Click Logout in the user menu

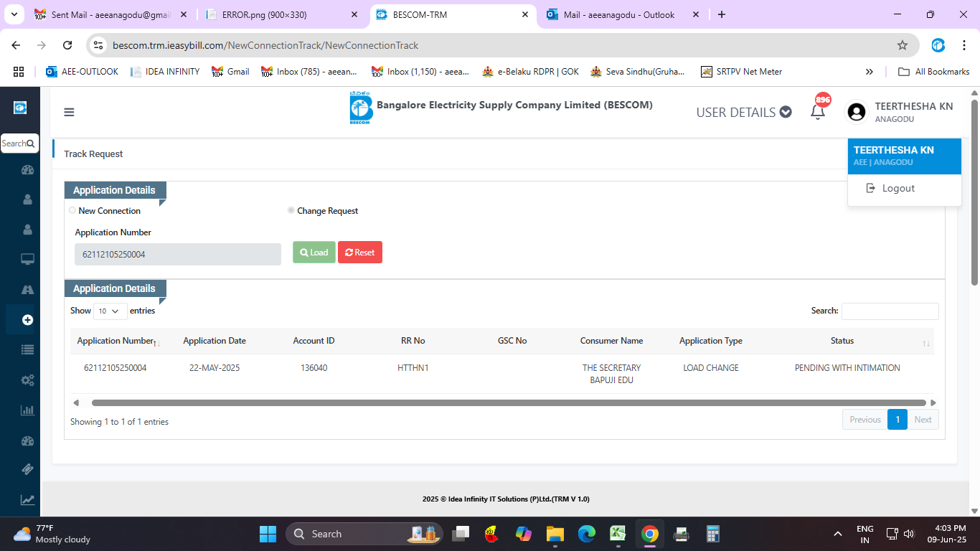[890, 188]
